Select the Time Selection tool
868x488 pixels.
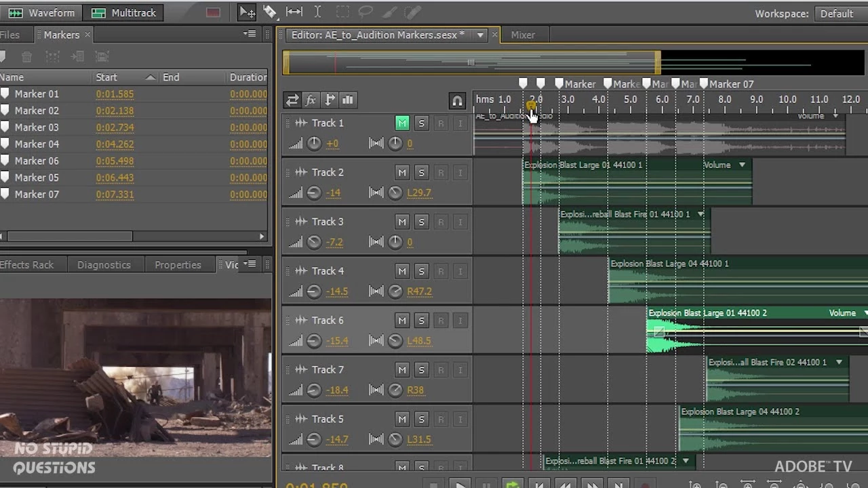(317, 12)
